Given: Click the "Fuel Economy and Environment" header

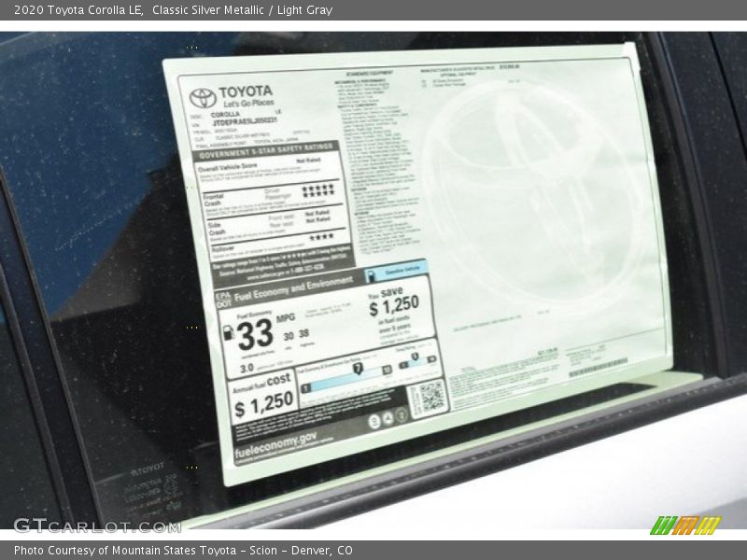Looking at the screenshot, I should [x=293, y=291].
